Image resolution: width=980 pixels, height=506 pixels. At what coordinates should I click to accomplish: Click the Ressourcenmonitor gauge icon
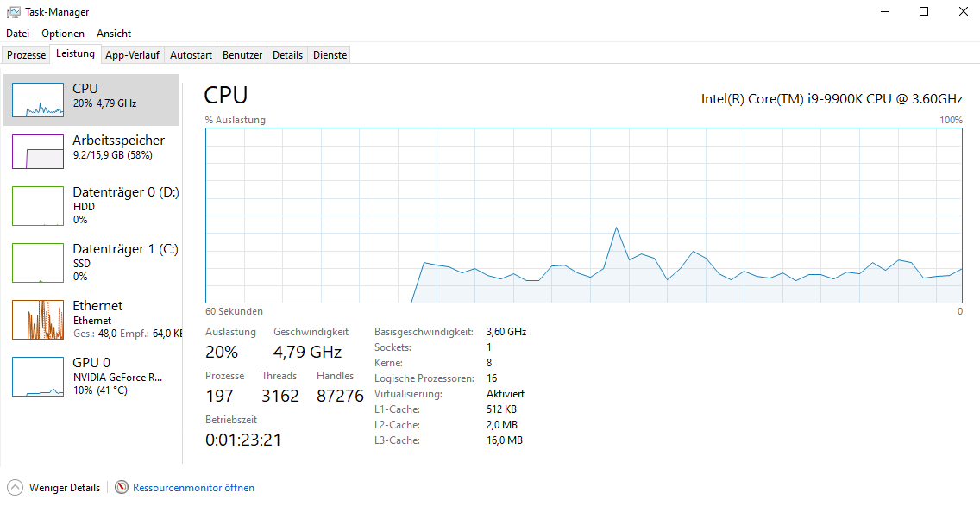click(122, 487)
